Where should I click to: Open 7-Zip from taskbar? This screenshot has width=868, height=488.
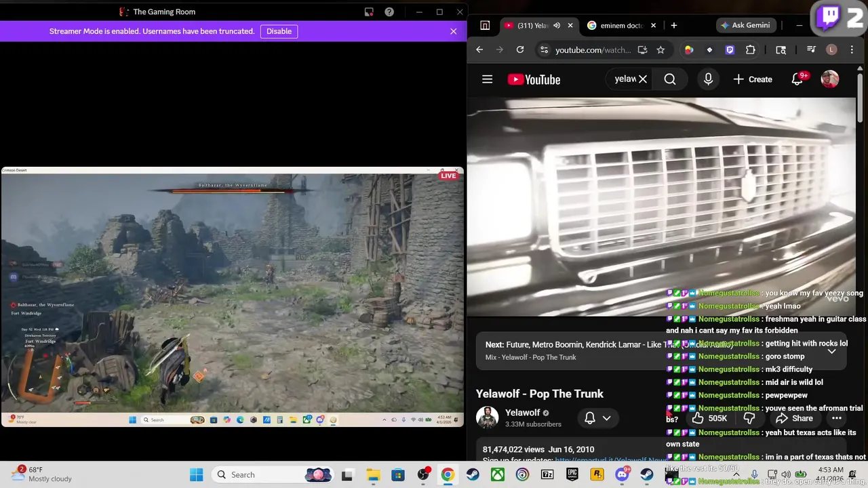click(547, 474)
